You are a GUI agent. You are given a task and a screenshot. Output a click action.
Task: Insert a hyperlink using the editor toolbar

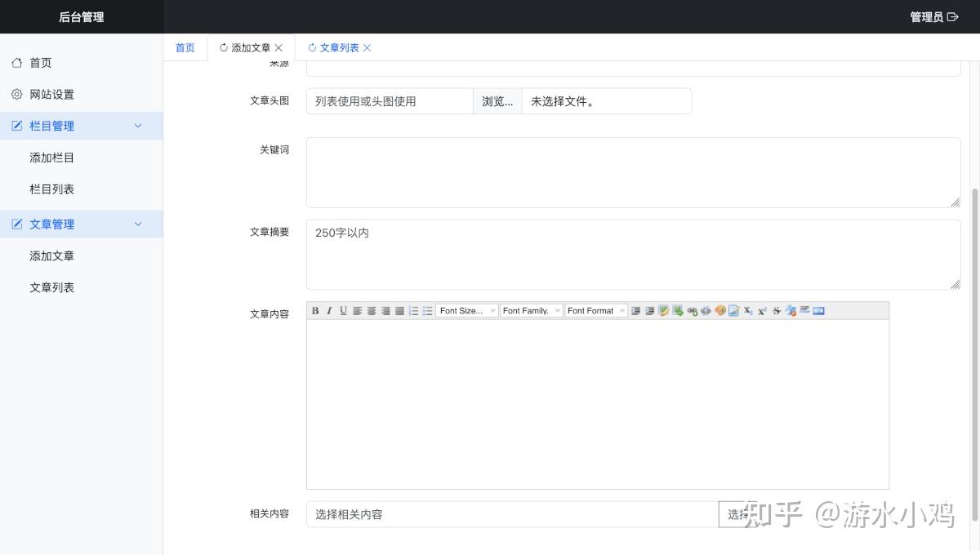click(x=693, y=310)
